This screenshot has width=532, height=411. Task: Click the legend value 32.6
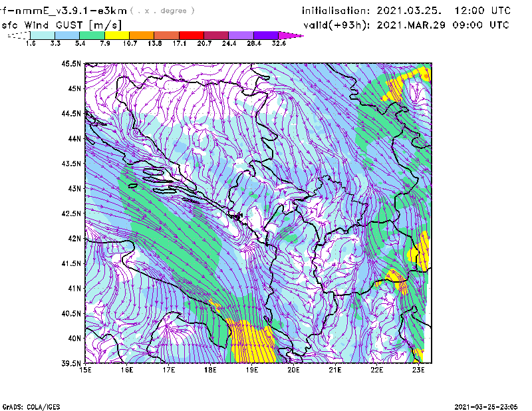[279, 43]
